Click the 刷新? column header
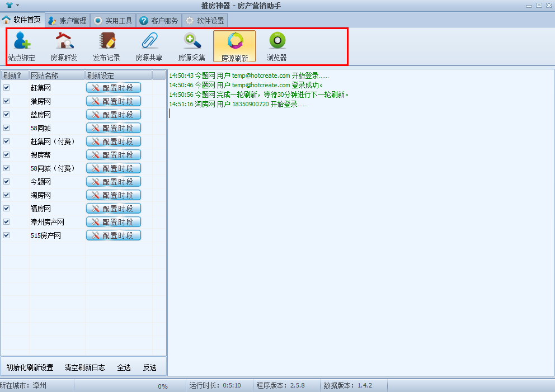The image size is (555, 392). [15, 75]
